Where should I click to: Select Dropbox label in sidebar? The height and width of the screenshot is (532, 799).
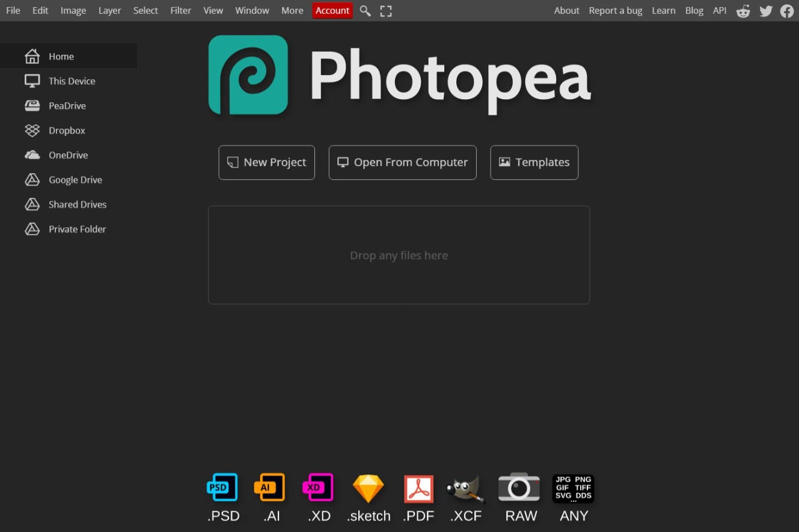pos(67,130)
